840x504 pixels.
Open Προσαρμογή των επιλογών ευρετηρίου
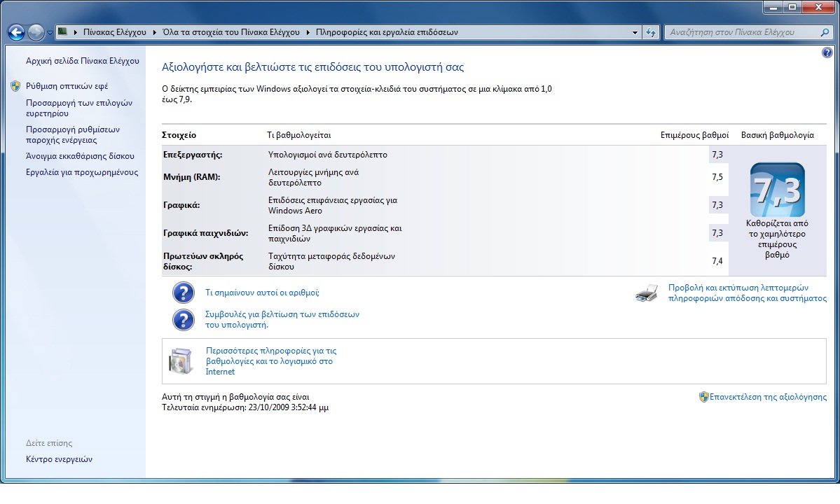point(79,108)
